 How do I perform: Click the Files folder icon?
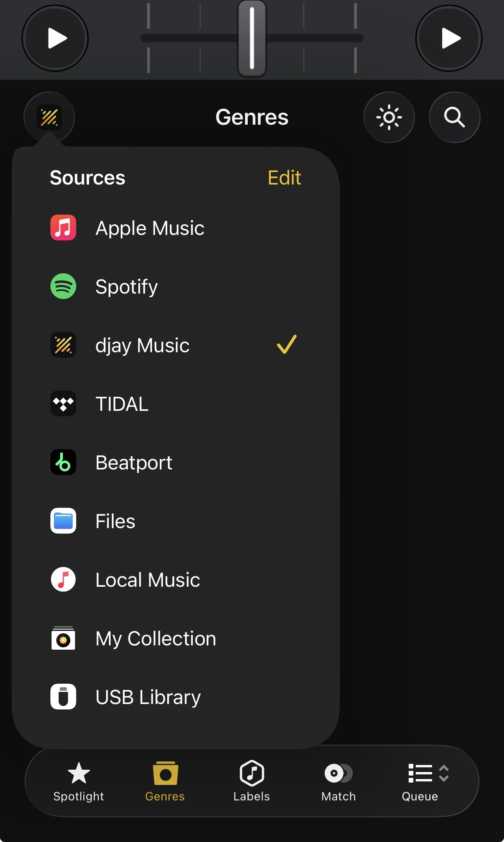coord(63,521)
